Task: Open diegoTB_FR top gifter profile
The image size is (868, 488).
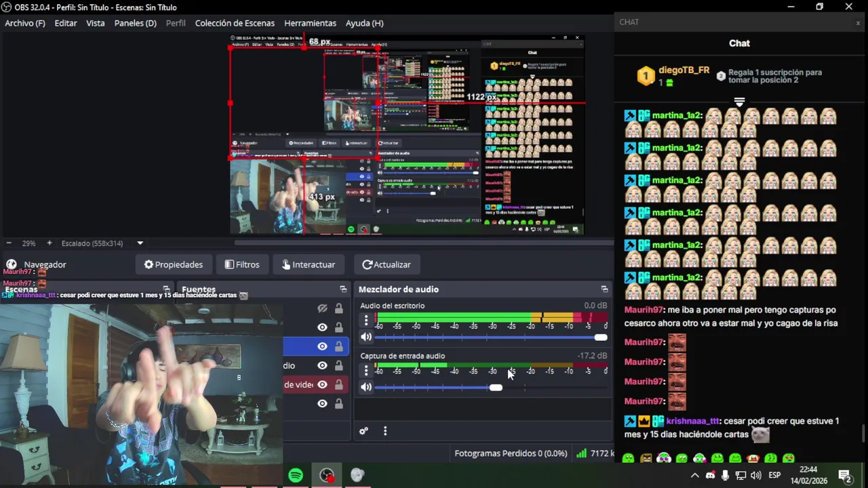Action: [684, 70]
